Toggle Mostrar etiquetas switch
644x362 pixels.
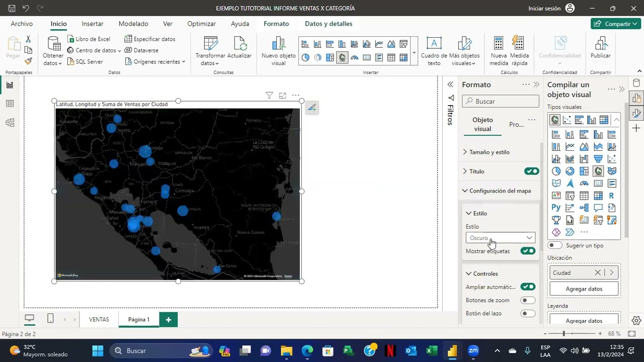click(528, 251)
